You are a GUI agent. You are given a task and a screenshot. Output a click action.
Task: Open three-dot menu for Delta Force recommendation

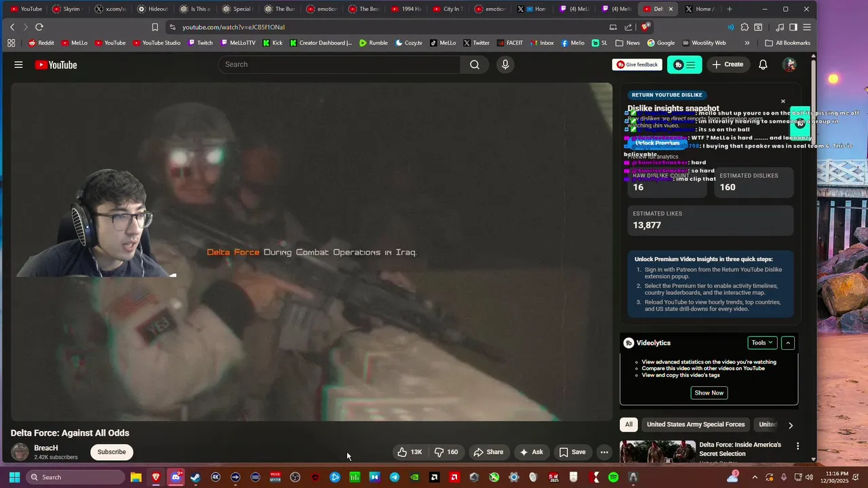[797, 446]
